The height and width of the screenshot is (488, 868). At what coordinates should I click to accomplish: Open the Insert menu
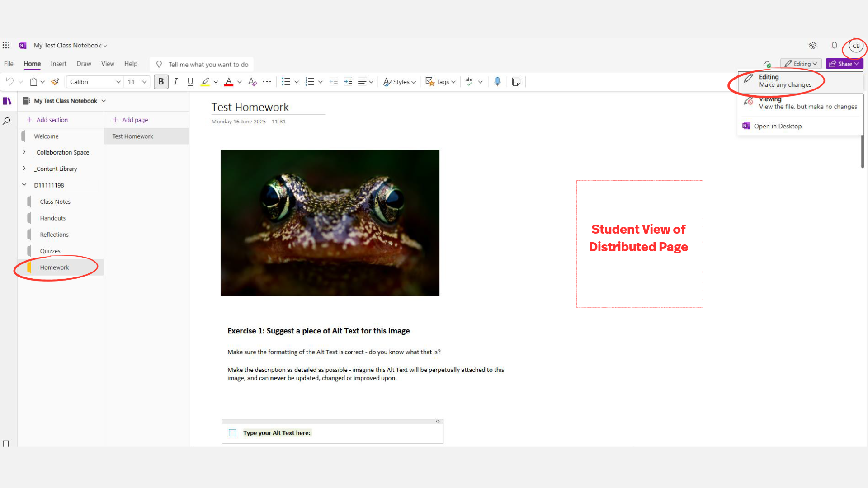(x=58, y=64)
